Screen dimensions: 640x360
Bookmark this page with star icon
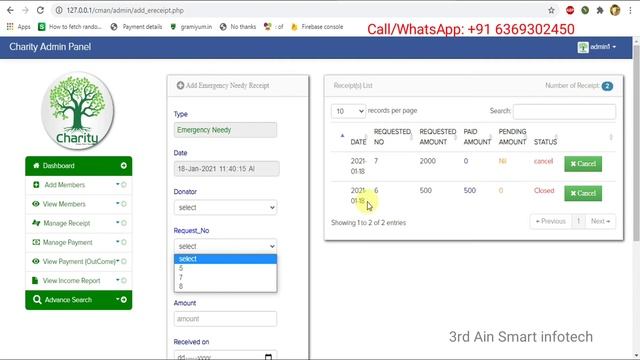coord(551,10)
